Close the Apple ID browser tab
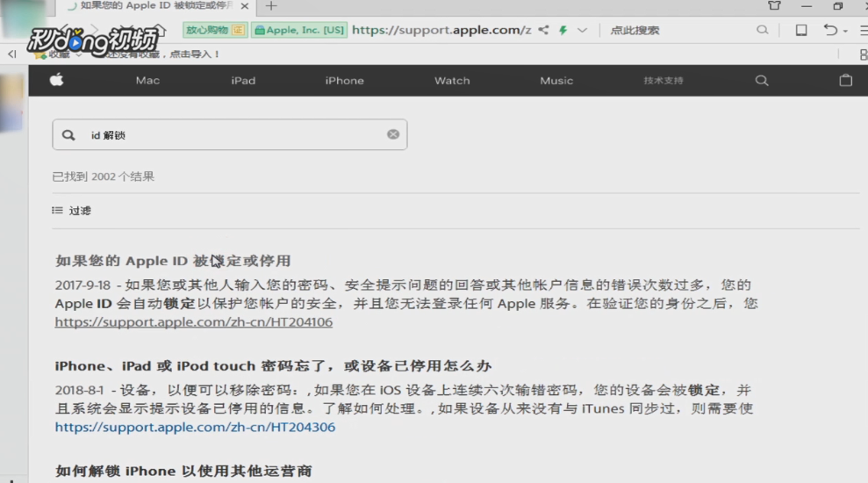The image size is (868, 483). tap(245, 6)
